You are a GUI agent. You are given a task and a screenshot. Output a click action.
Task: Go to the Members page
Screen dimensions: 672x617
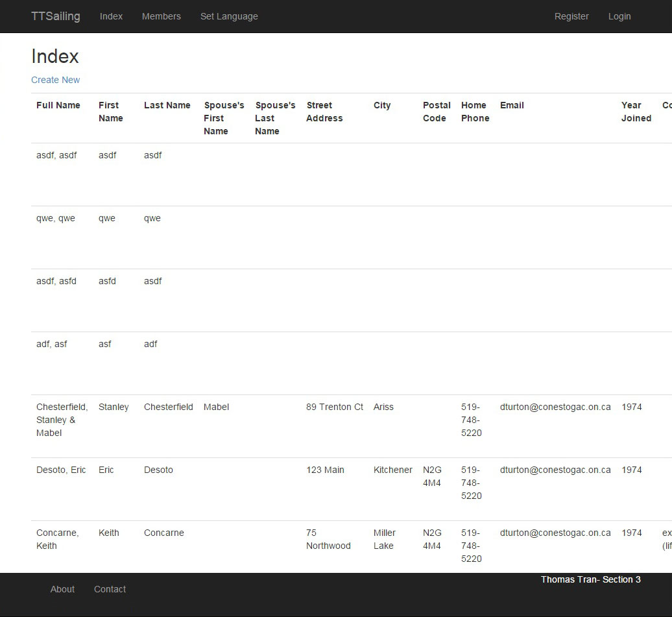coord(161,16)
